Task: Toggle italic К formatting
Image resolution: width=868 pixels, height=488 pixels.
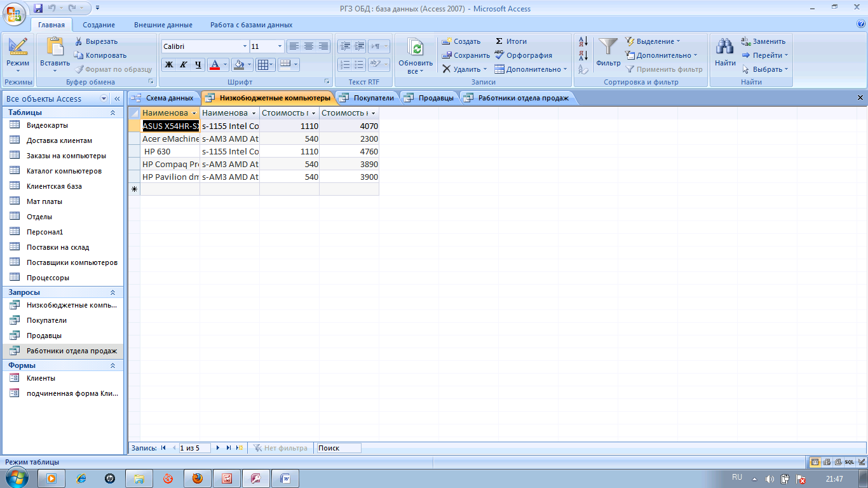Action: pyautogui.click(x=183, y=65)
